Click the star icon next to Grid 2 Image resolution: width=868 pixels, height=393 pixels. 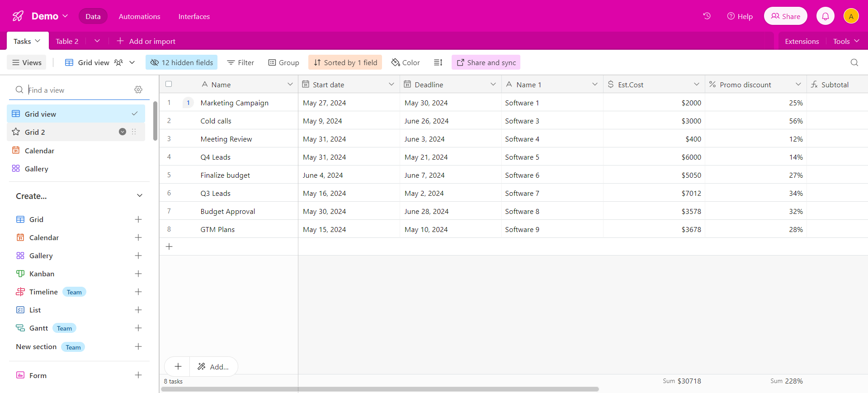pyautogui.click(x=16, y=132)
